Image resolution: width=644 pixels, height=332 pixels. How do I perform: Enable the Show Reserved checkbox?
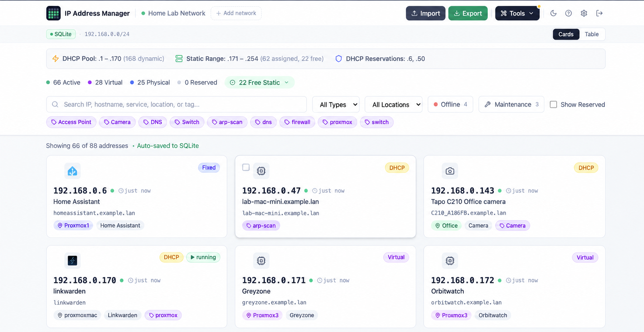553,104
